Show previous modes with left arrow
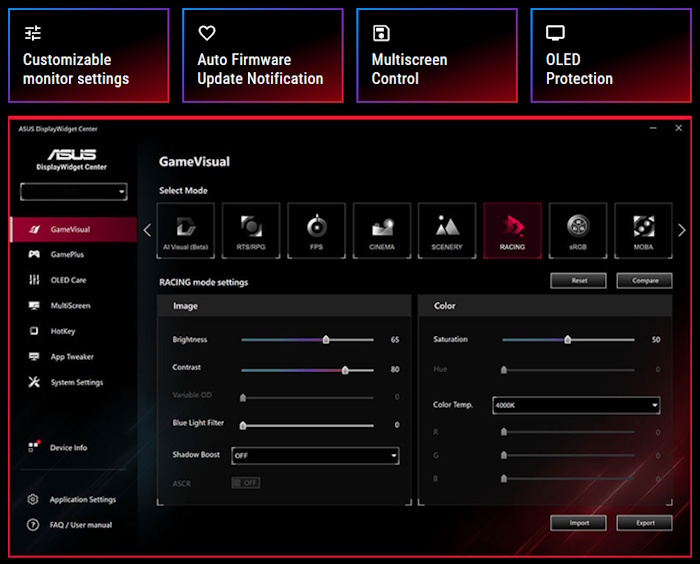The image size is (700, 564). pos(147,230)
